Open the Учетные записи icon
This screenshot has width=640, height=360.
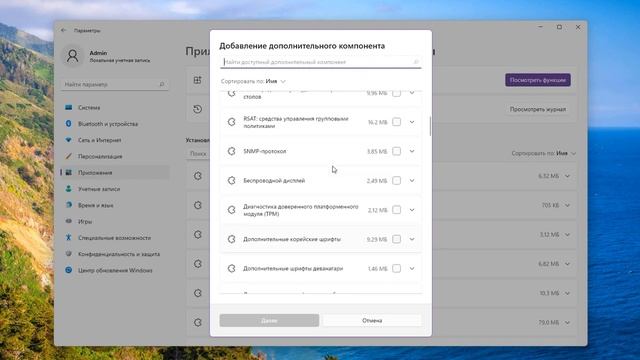tap(69, 189)
